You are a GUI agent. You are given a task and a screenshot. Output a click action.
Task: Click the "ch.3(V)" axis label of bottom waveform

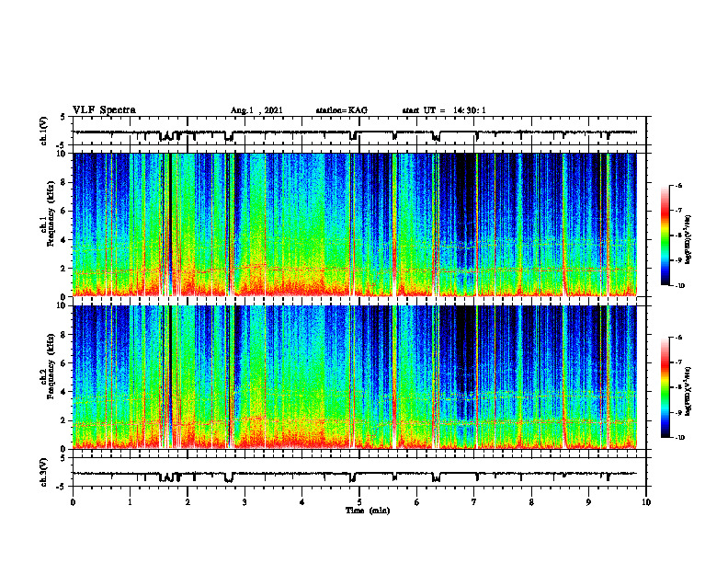(44, 473)
